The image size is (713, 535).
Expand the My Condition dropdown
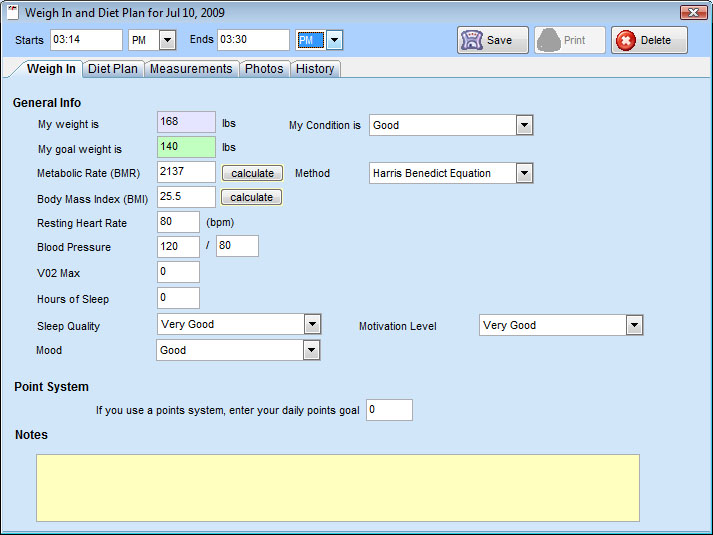click(x=524, y=125)
